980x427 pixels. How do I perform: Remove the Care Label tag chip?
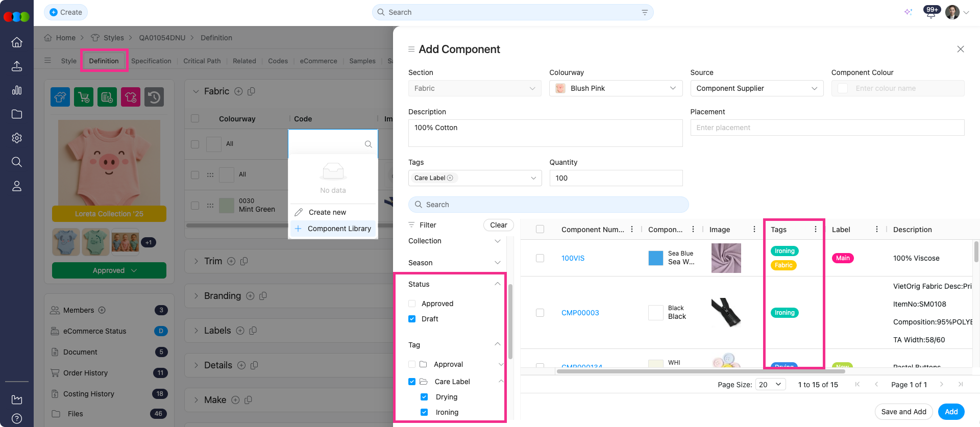[x=450, y=178]
